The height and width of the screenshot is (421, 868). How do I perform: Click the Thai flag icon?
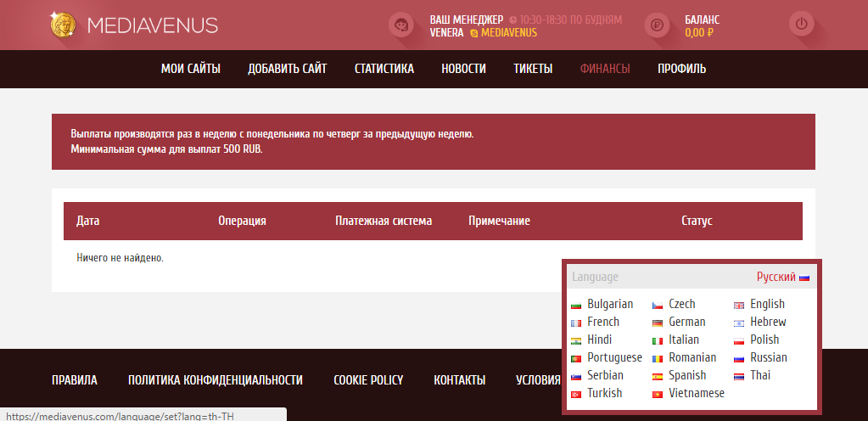[x=739, y=376]
